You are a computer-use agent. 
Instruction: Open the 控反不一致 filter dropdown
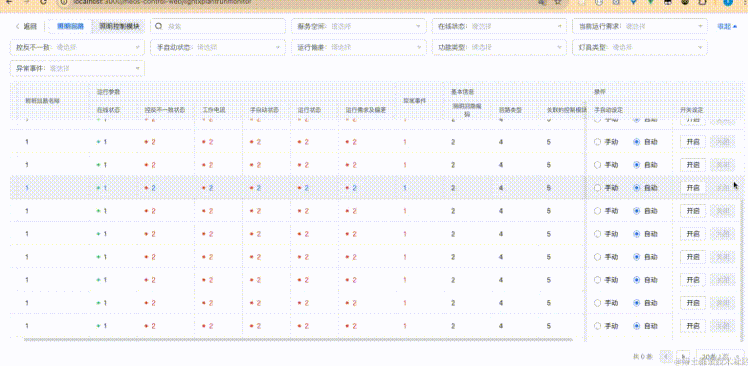click(x=77, y=47)
